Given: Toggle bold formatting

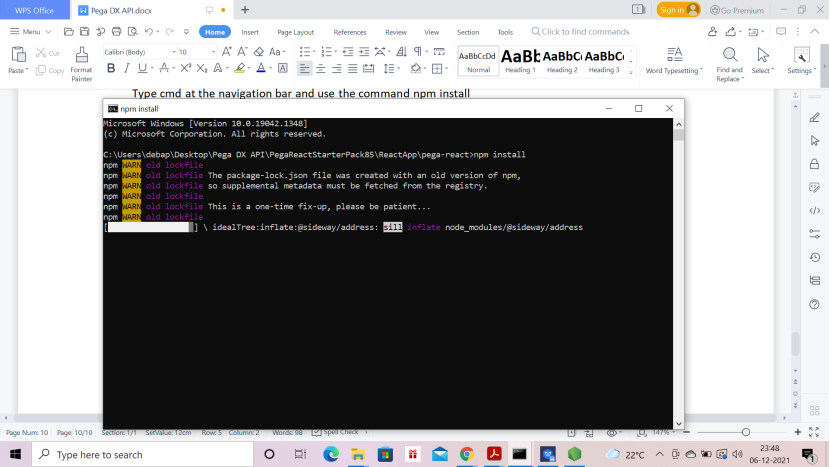Looking at the screenshot, I should 111,68.
